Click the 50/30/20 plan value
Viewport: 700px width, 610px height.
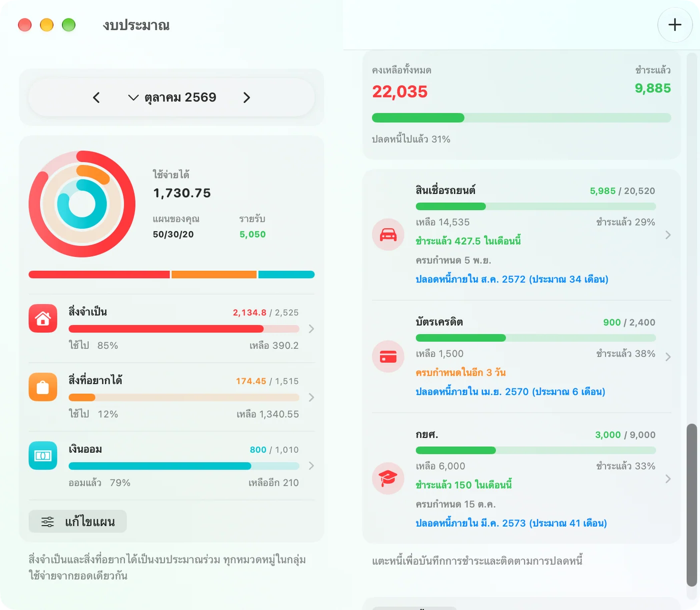pyautogui.click(x=173, y=234)
